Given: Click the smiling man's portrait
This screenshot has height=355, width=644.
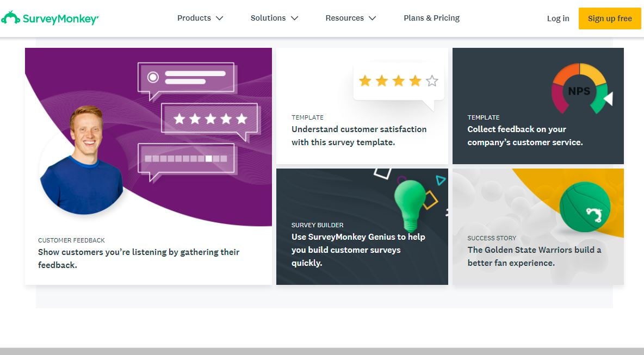Looking at the screenshot, I should [82, 161].
